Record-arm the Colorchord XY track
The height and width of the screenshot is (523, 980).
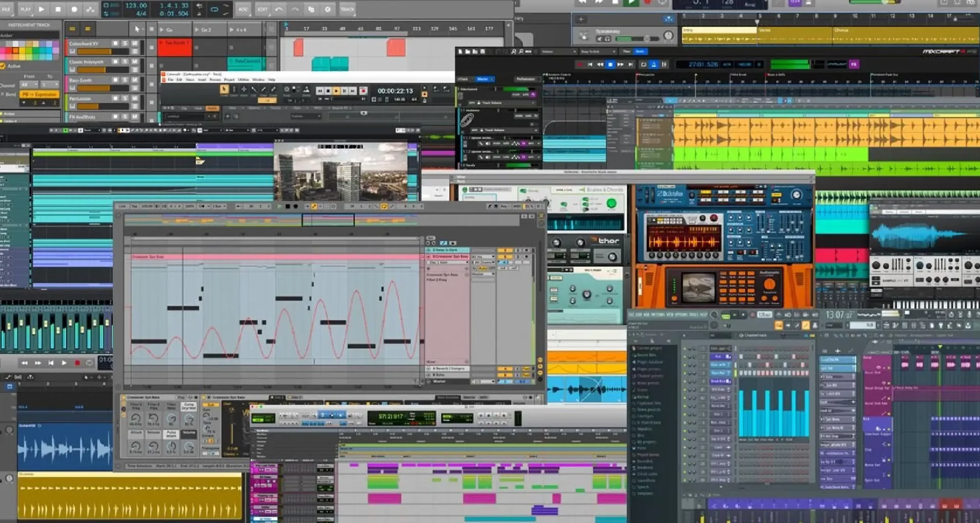(115, 43)
